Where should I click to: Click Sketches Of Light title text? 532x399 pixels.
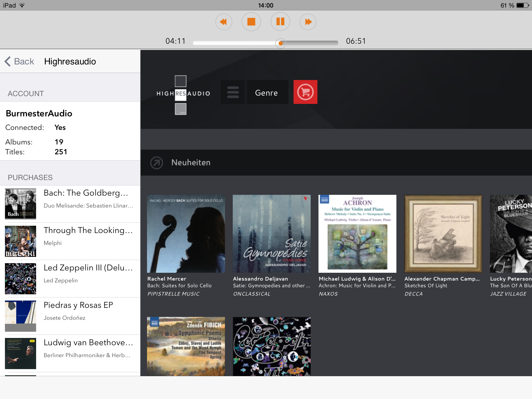coord(426,286)
